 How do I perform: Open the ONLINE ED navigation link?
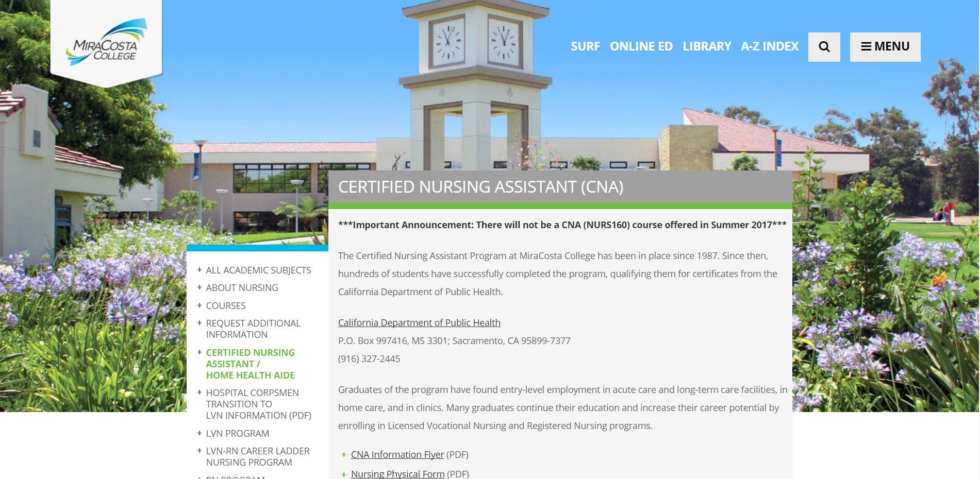tap(641, 46)
